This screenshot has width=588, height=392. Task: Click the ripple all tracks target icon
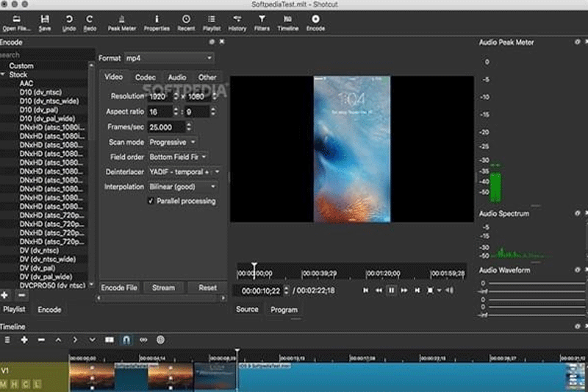click(160, 340)
